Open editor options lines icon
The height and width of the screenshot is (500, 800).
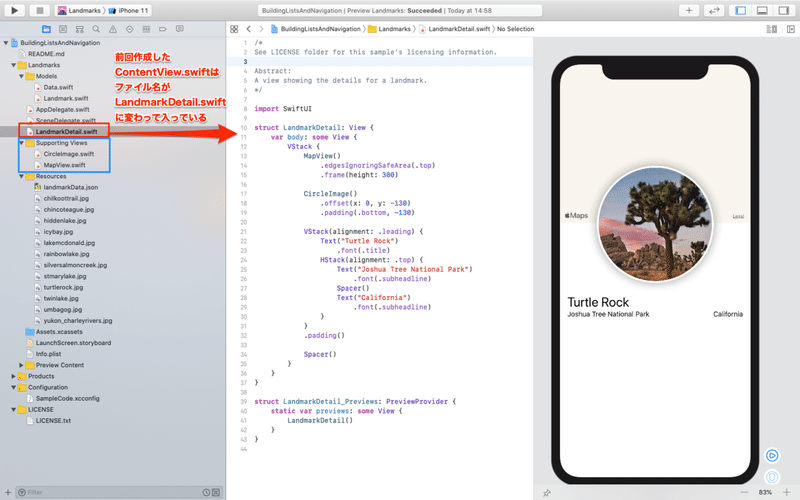click(x=771, y=29)
